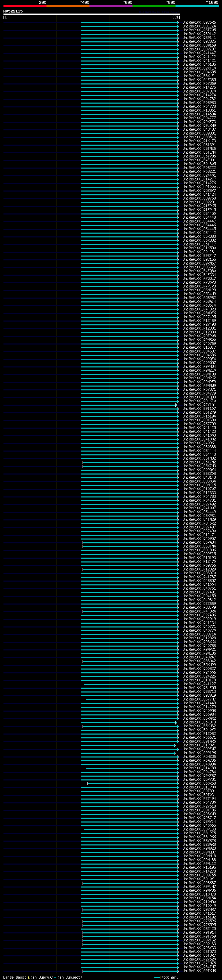Select the label UniRef100_C5X7N2
This screenshot has height=980, width=222.
coord(199,462)
